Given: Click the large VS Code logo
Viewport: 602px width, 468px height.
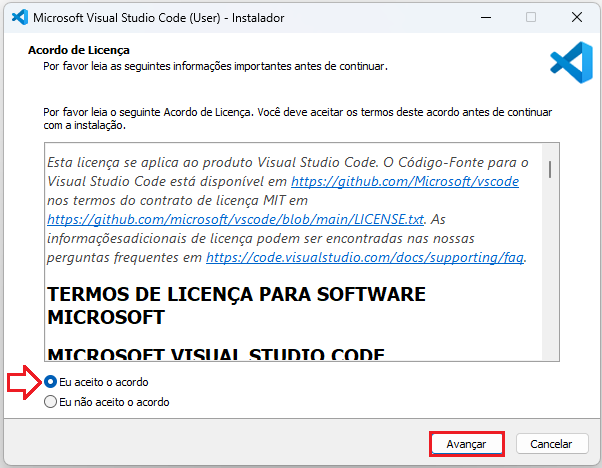Looking at the screenshot, I should pos(572,63).
